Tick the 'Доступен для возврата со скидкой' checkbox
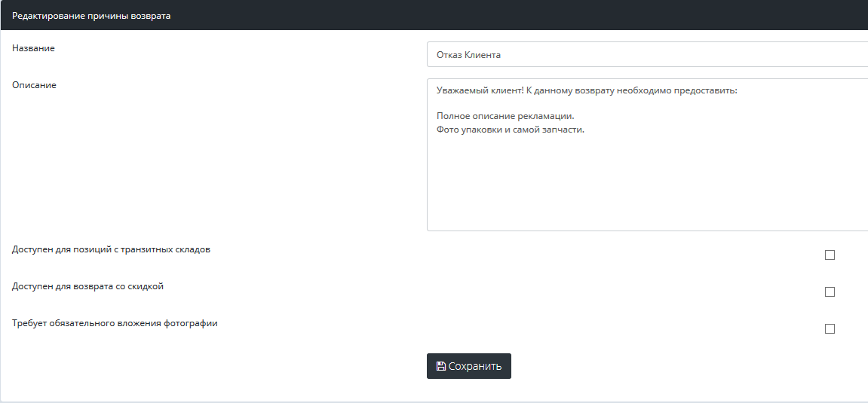The image size is (868, 403). point(830,292)
